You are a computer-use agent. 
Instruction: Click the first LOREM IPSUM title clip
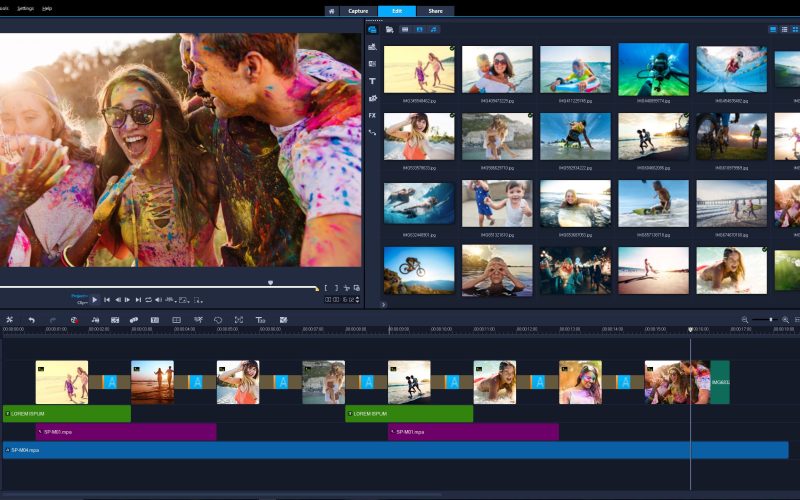tap(67, 413)
